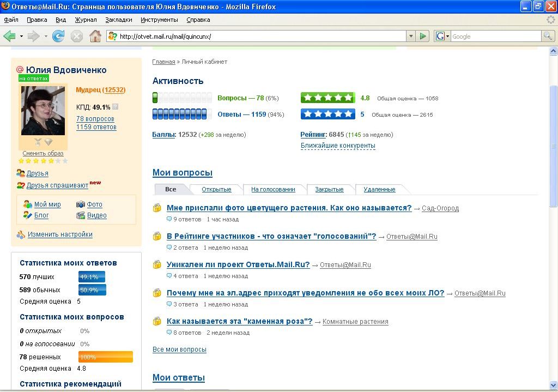Click the blue 5 star rating
558x392 pixels.
click(x=327, y=114)
